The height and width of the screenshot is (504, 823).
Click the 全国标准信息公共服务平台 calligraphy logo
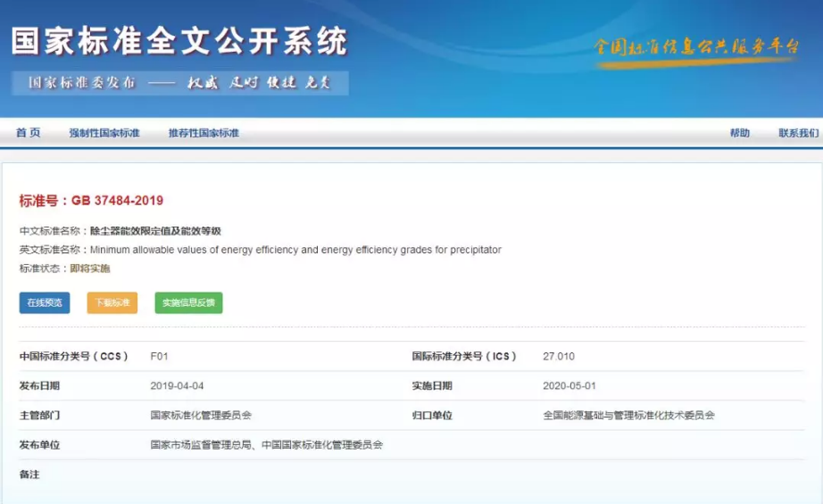tap(697, 47)
